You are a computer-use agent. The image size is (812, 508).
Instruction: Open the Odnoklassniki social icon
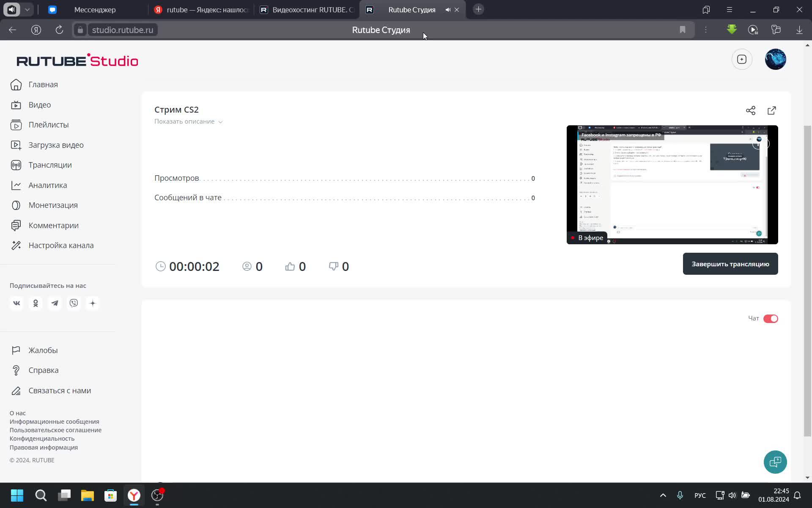36,303
